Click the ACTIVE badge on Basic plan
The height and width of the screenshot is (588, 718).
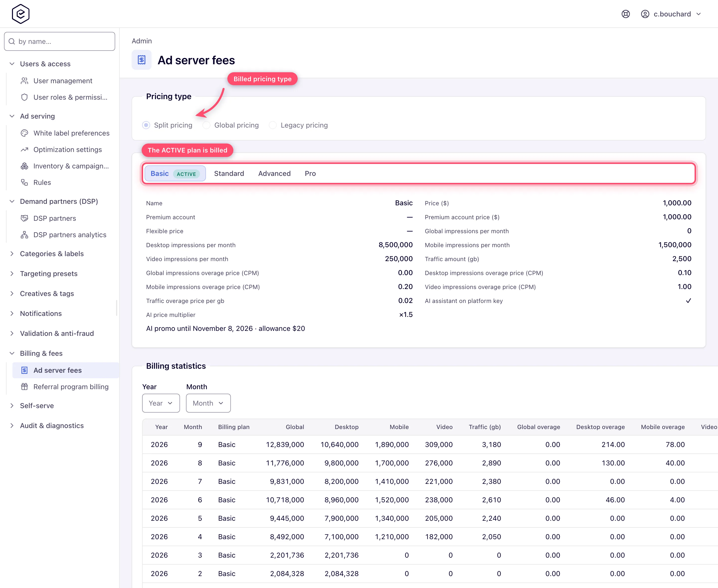pyautogui.click(x=186, y=174)
